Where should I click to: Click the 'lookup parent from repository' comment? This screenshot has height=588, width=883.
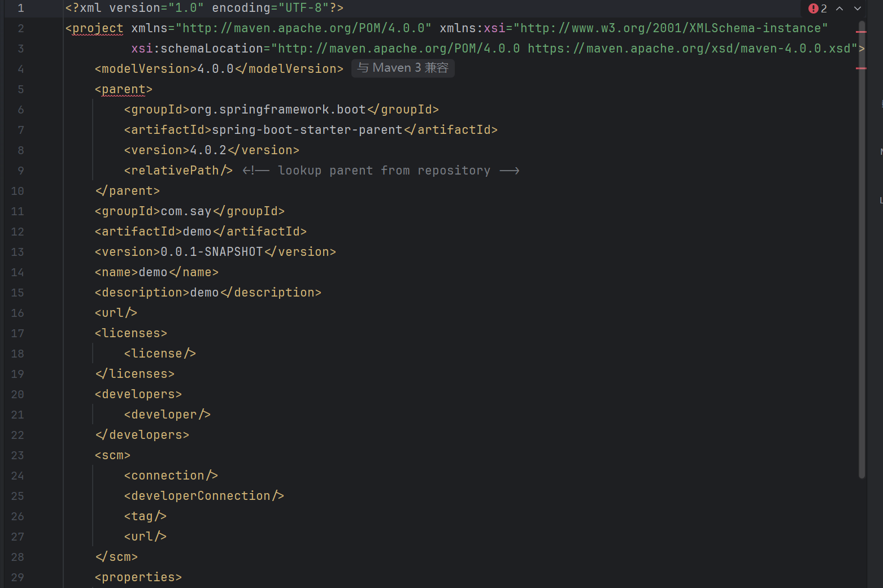(381, 171)
